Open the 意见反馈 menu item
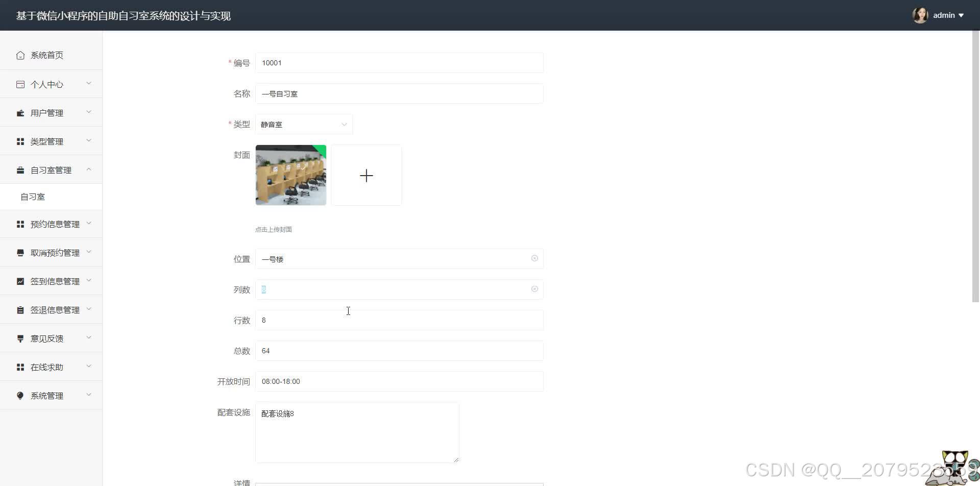 point(51,338)
